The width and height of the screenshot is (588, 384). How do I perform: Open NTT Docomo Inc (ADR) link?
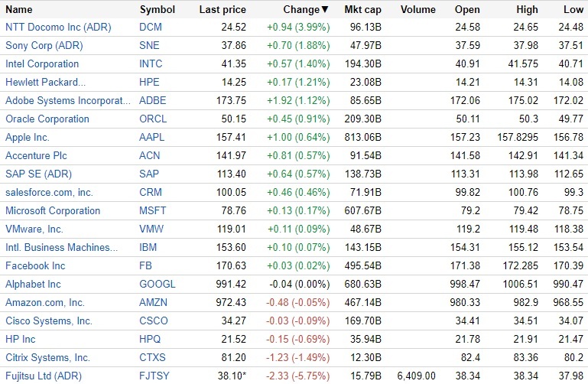coord(57,28)
